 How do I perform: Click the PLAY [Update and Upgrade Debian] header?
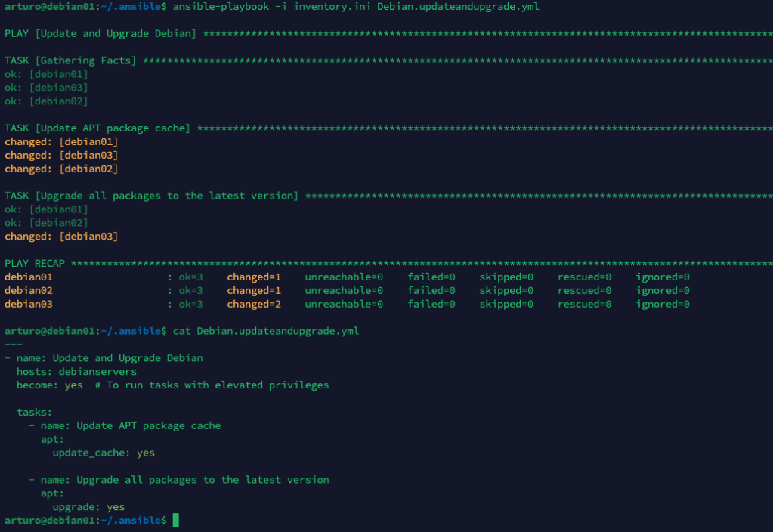click(x=100, y=33)
